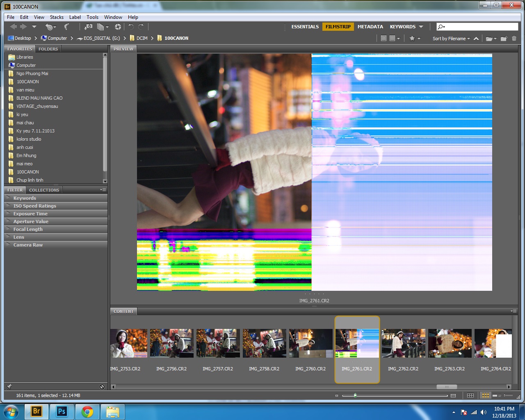This screenshot has height=420, width=525.
Task: Select thumbnail IMG_2758.CR2
Action: tap(264, 343)
